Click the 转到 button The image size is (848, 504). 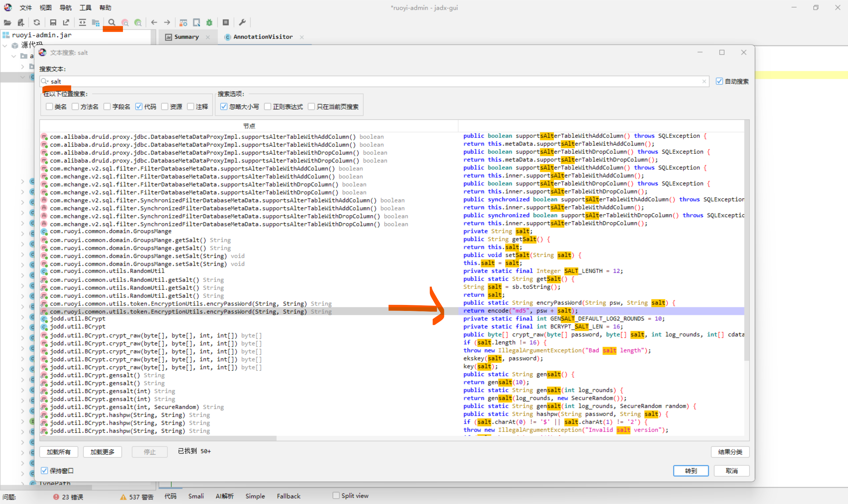[690, 471]
